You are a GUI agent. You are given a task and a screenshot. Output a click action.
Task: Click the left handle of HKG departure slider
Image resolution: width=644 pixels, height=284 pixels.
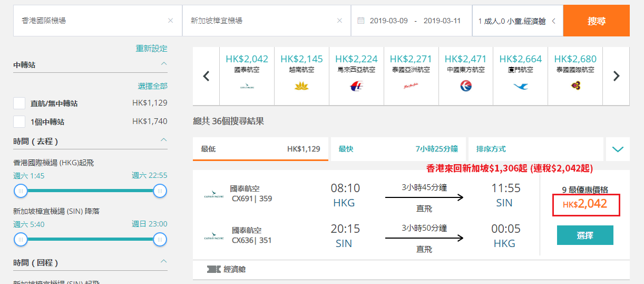point(21,191)
